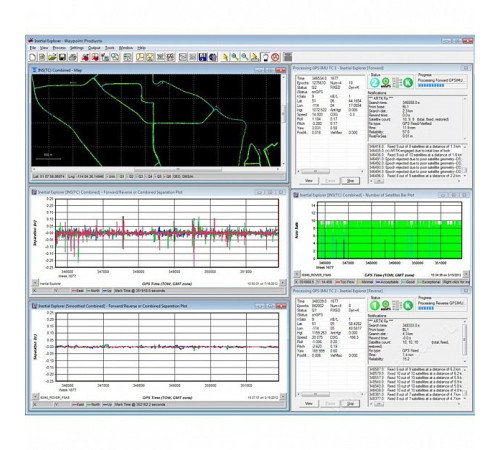The width and height of the screenshot is (500, 450).
Task: Open the Settings menu
Action: [x=77, y=48]
